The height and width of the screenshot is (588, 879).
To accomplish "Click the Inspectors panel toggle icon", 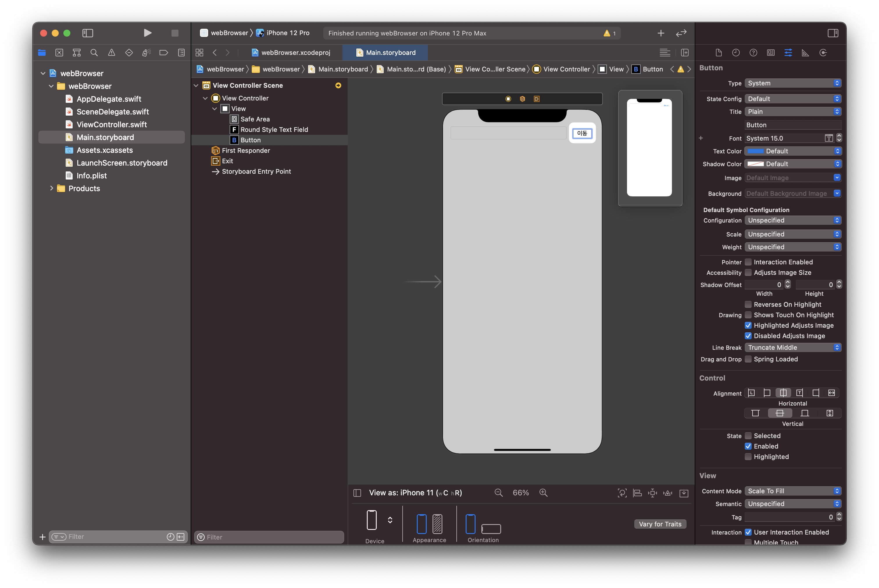I will pyautogui.click(x=832, y=32).
